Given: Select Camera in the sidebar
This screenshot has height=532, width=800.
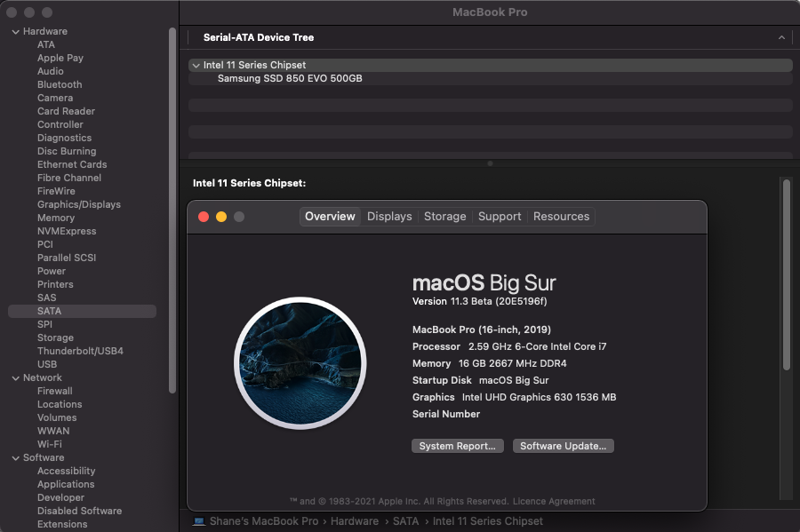Looking at the screenshot, I should coord(55,98).
